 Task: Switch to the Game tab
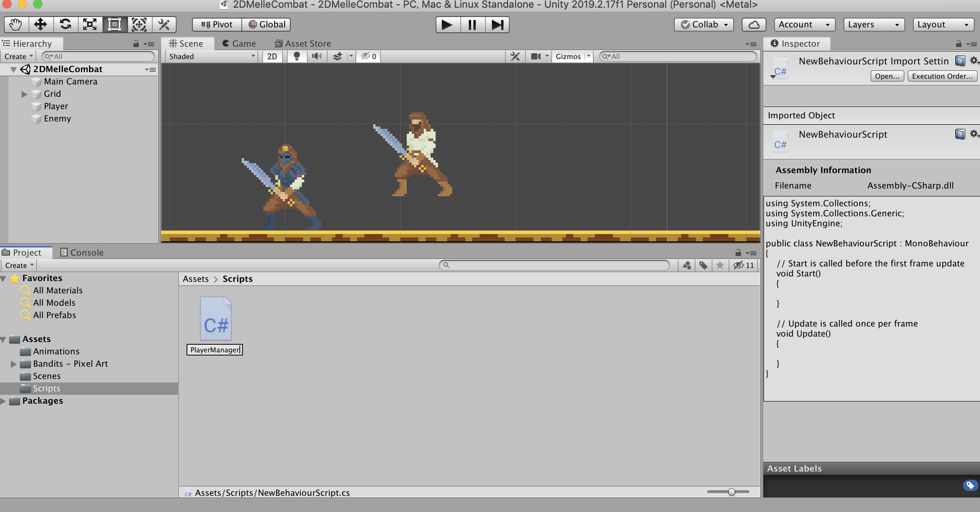coord(239,44)
